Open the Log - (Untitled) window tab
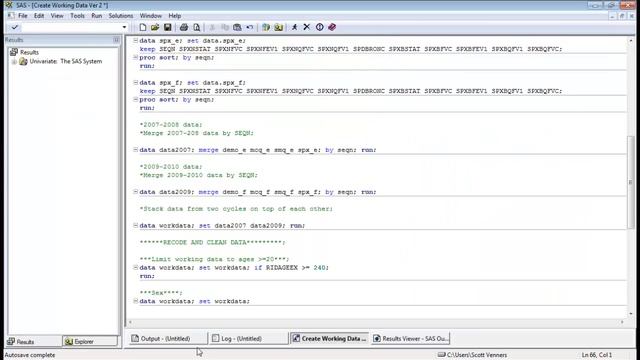Viewport: 640px width, 360px height. click(x=248, y=338)
